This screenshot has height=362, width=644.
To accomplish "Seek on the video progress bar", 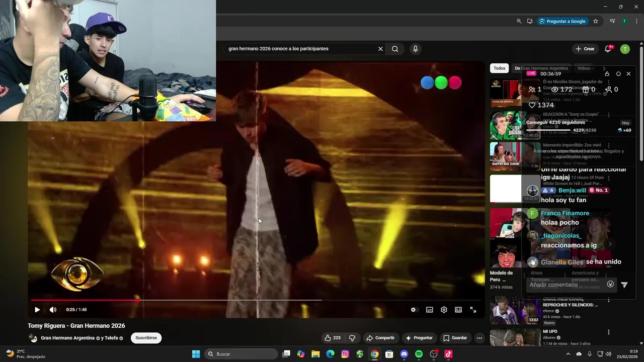I will [256, 300].
